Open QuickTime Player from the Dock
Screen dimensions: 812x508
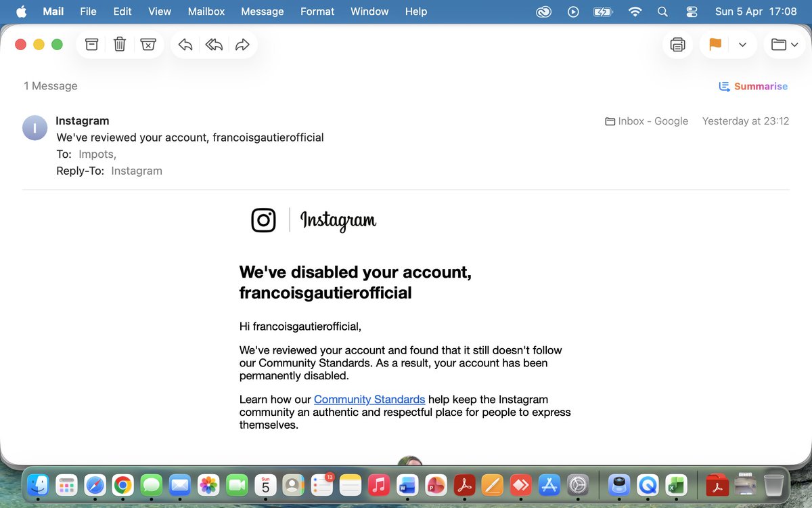click(x=648, y=485)
